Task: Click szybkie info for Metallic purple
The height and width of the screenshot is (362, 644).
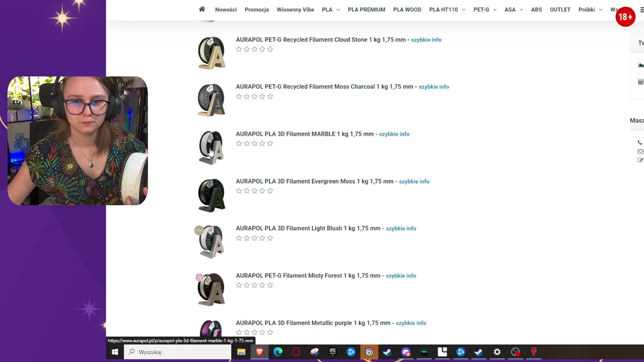Action: (411, 323)
